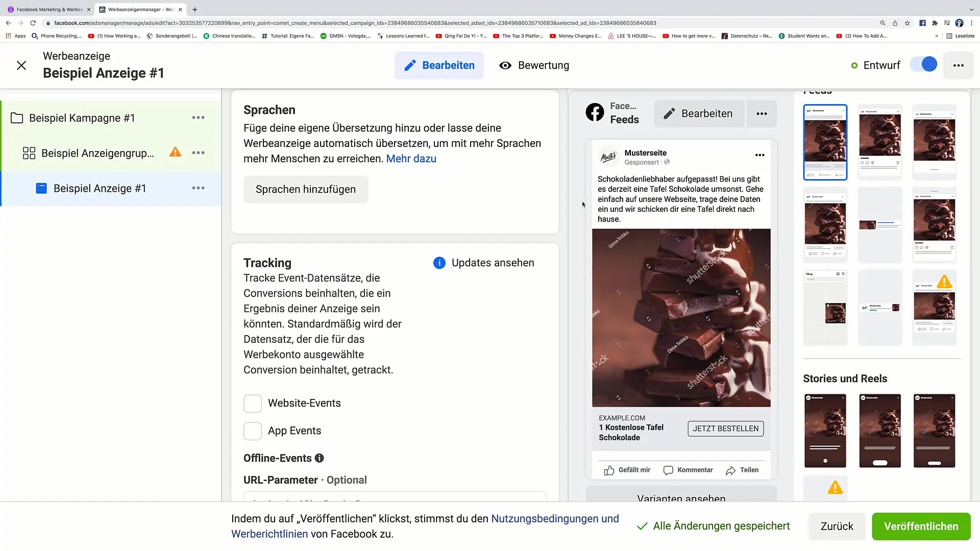Select the Shop placement thumbnail
This screenshot has height=551, width=980.
pos(825,308)
